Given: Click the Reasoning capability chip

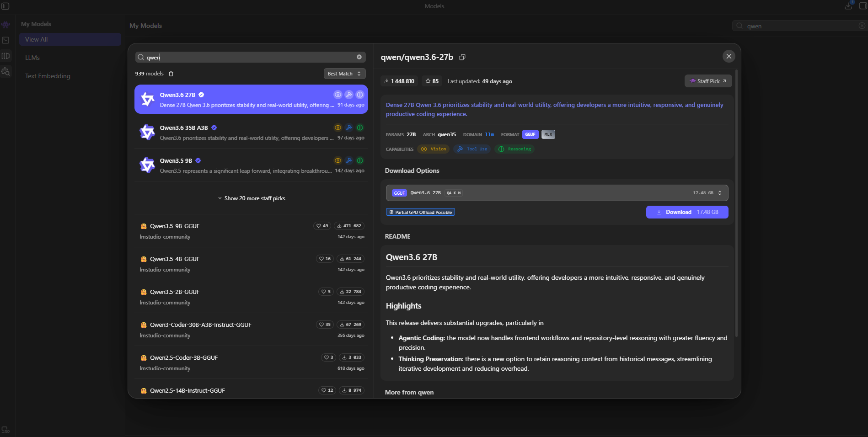Looking at the screenshot, I should coord(514,149).
